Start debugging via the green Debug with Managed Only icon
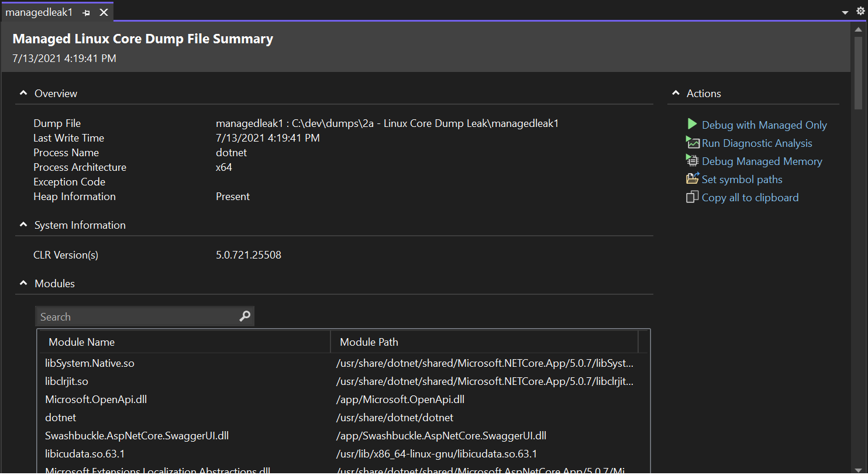The image size is (868, 475). pos(692,124)
